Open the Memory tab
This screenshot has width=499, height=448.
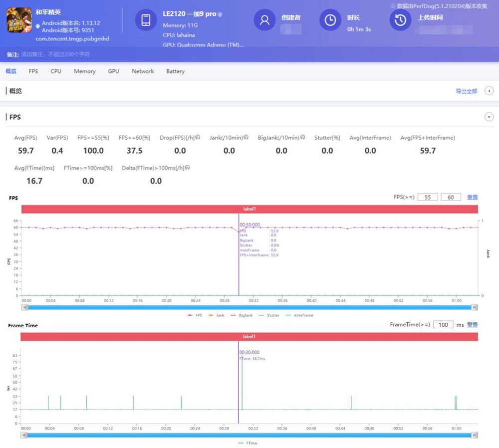(x=85, y=71)
